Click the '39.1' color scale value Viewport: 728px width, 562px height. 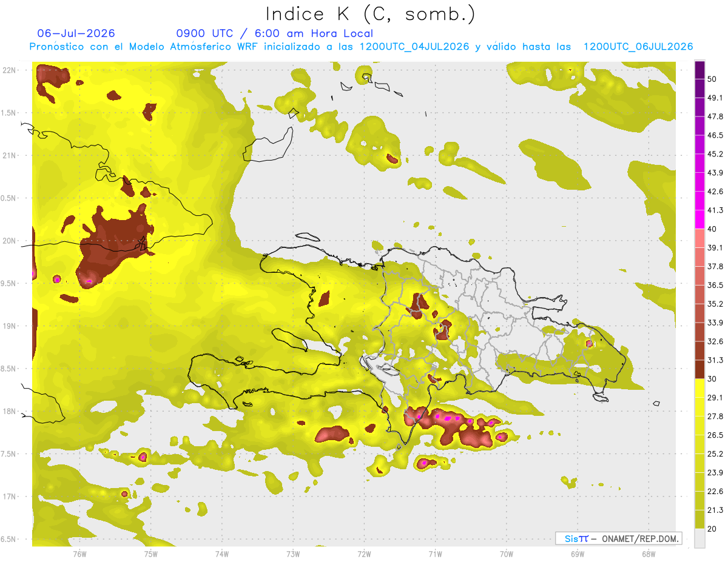(x=715, y=247)
